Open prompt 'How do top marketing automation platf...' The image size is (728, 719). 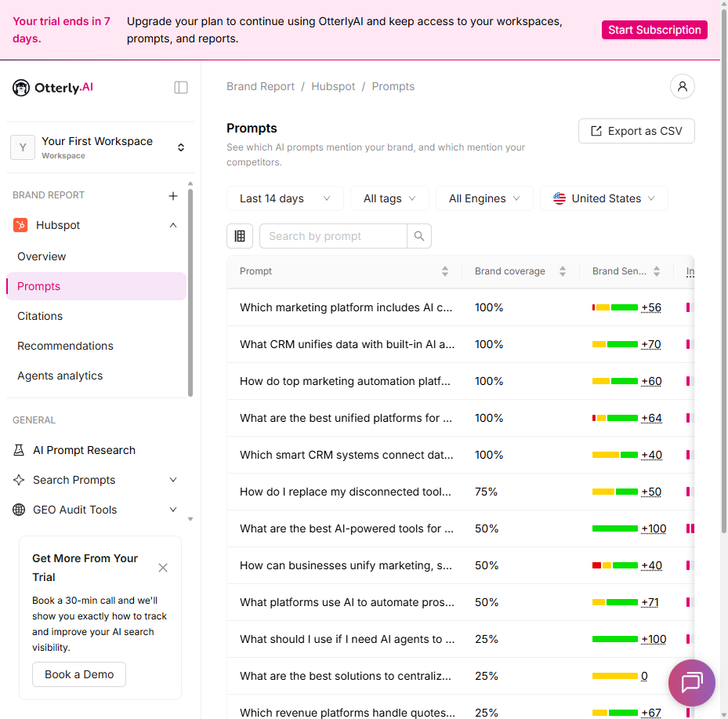[345, 381]
